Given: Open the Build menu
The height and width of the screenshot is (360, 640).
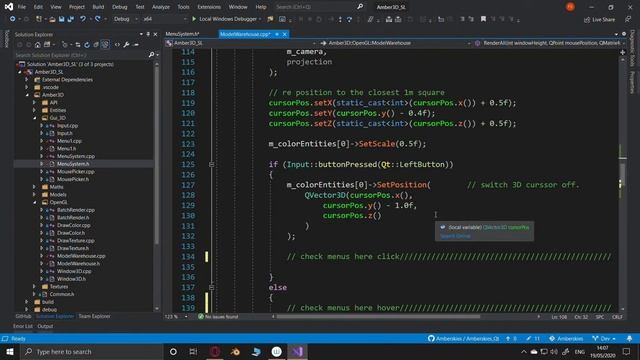Looking at the screenshot, I should coord(98,7).
